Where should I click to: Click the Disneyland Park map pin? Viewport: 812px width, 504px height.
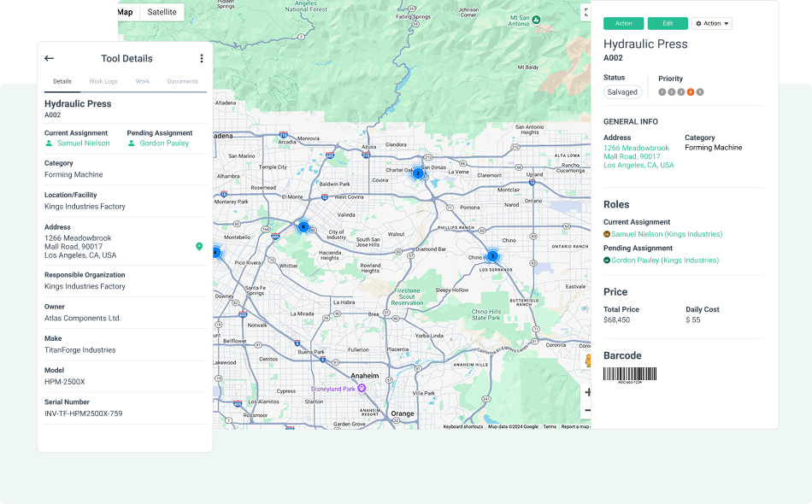pos(362,388)
